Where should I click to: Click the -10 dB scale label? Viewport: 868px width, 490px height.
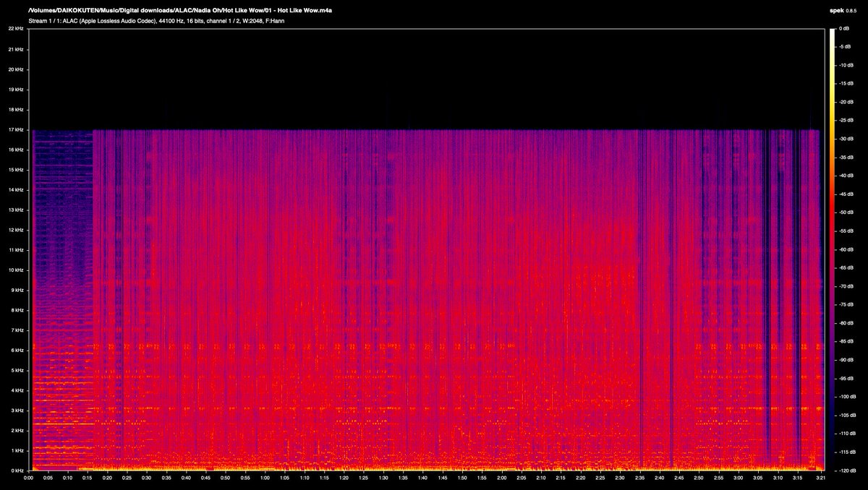point(847,65)
